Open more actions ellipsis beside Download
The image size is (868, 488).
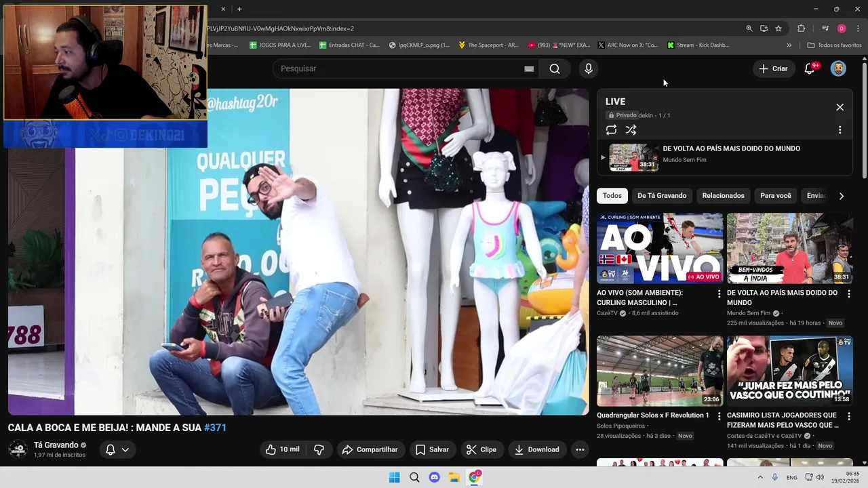click(x=580, y=449)
